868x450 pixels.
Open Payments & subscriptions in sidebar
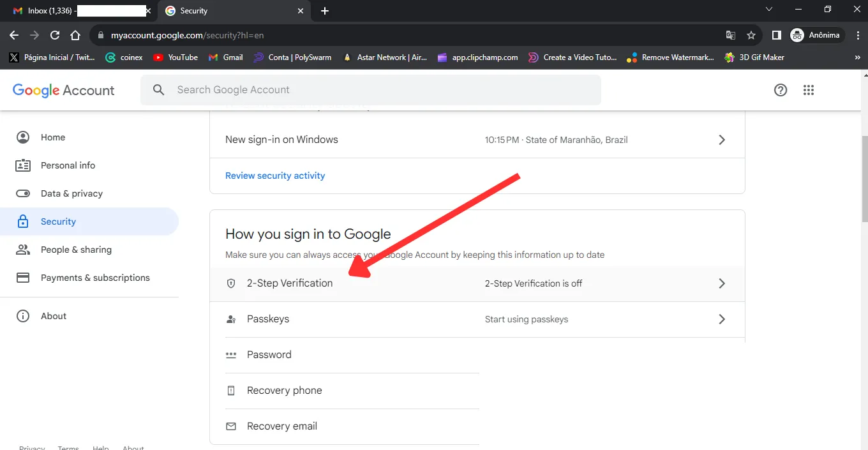click(x=89, y=278)
